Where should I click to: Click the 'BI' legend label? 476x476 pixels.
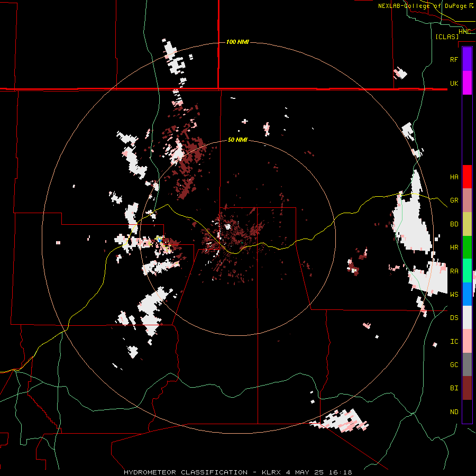pyautogui.click(x=454, y=388)
